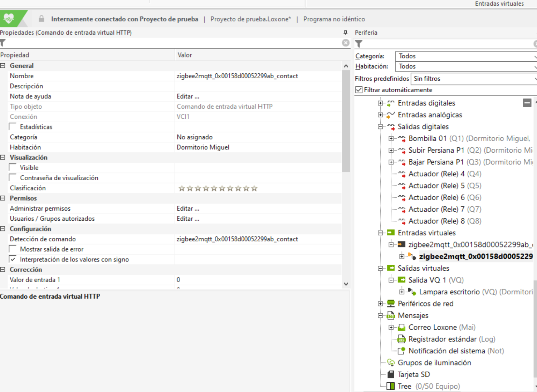Click the padlock icon in status bar
537x392 pixels.
42,19
